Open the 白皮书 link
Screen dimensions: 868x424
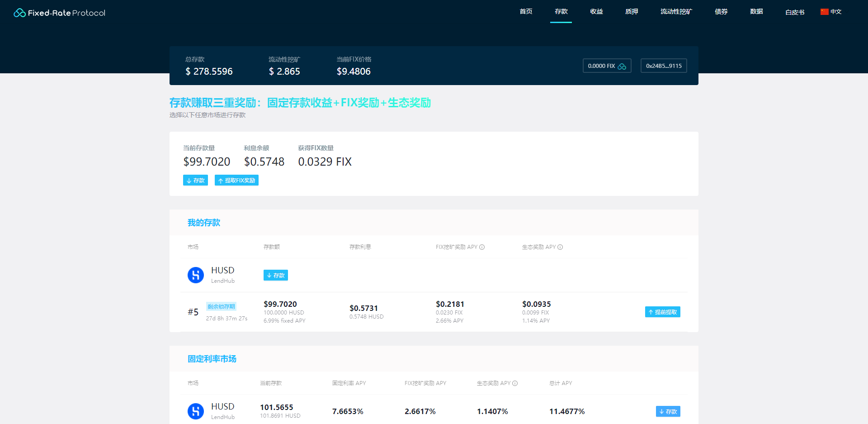point(795,12)
